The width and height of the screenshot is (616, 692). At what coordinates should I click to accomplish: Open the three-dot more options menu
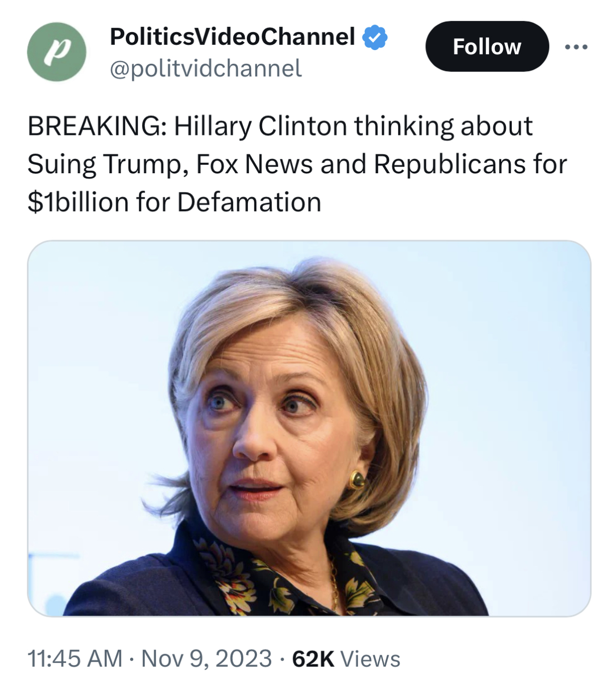(576, 47)
